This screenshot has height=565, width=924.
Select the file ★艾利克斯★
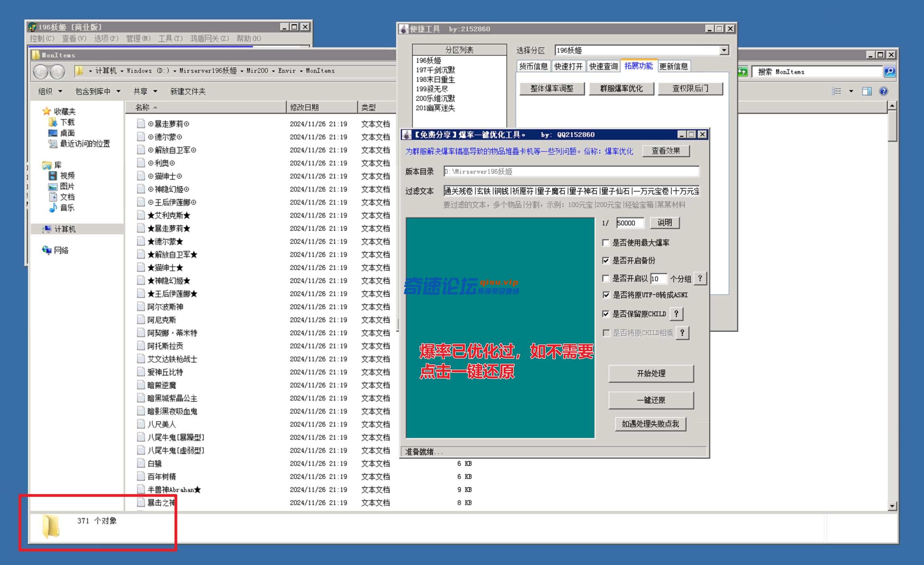tap(168, 215)
